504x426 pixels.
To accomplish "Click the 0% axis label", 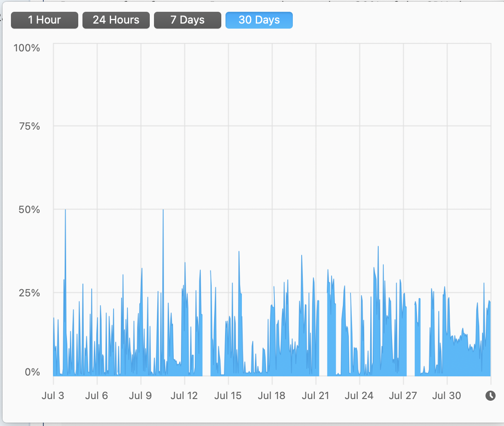I will [32, 372].
